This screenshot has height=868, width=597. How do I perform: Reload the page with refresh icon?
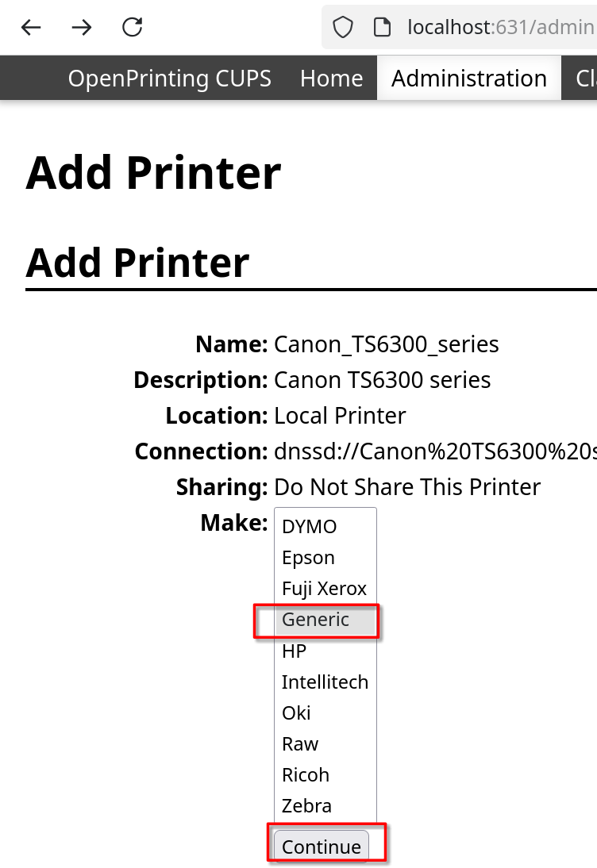(132, 28)
